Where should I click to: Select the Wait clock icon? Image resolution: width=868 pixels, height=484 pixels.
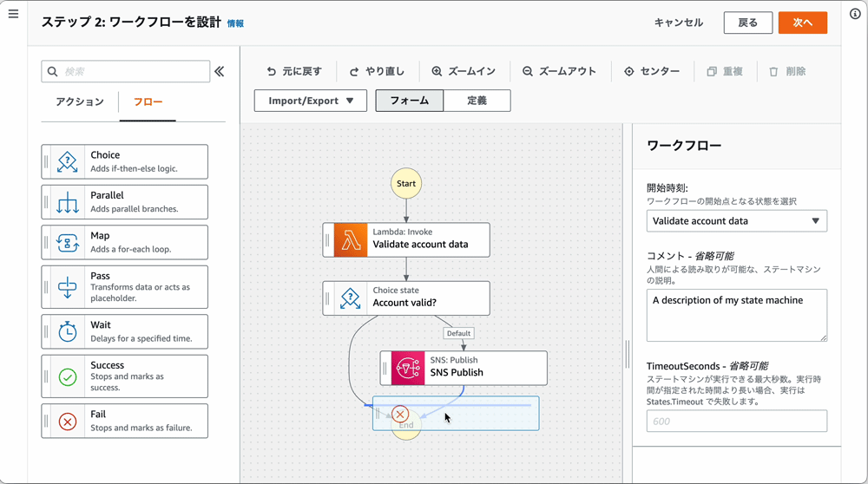(x=68, y=331)
